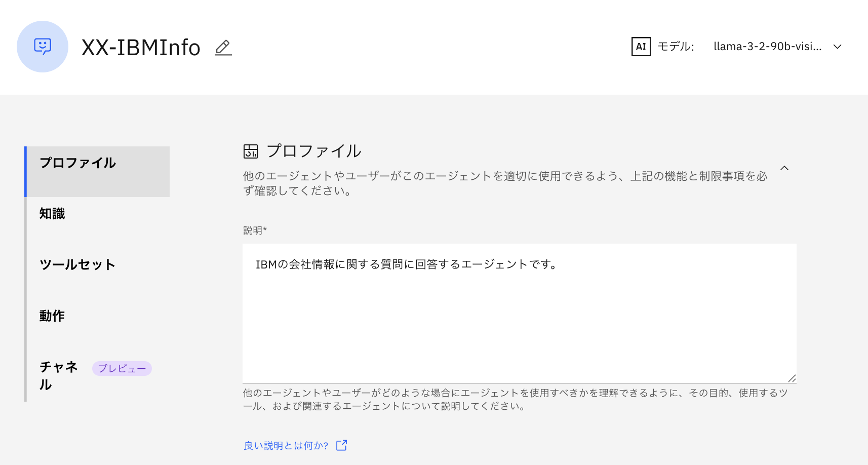The height and width of the screenshot is (465, 868).
Task: Open the 良い説明とは何か? help link
Action: tap(286, 446)
